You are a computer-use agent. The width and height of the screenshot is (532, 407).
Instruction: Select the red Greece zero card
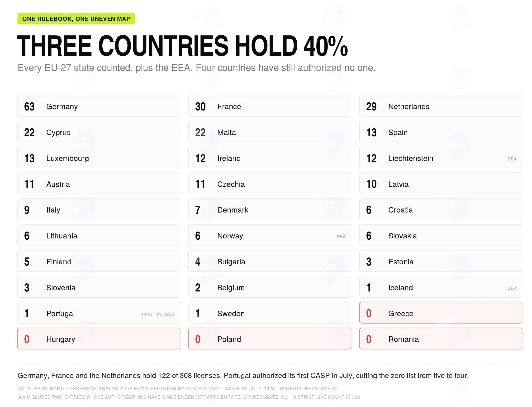point(441,313)
